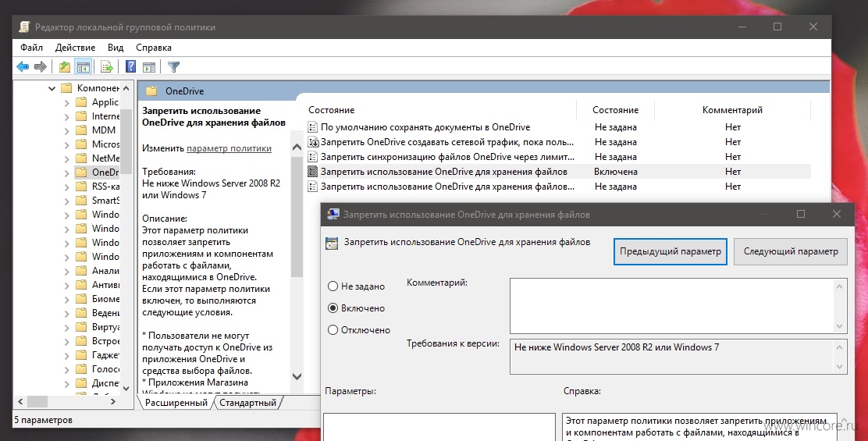This screenshot has height=441, width=868.
Task: Click the folder icon next to RSS-ка
Action: click(x=81, y=187)
